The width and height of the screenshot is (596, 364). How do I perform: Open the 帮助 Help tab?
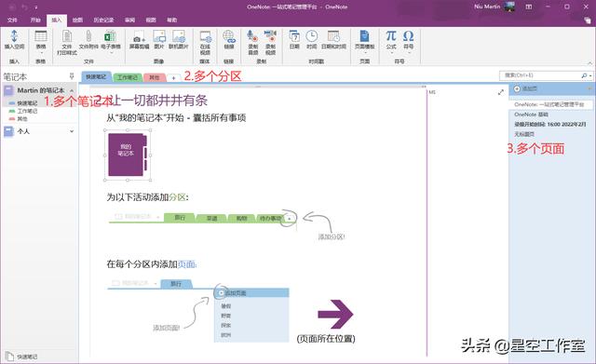pos(171,20)
